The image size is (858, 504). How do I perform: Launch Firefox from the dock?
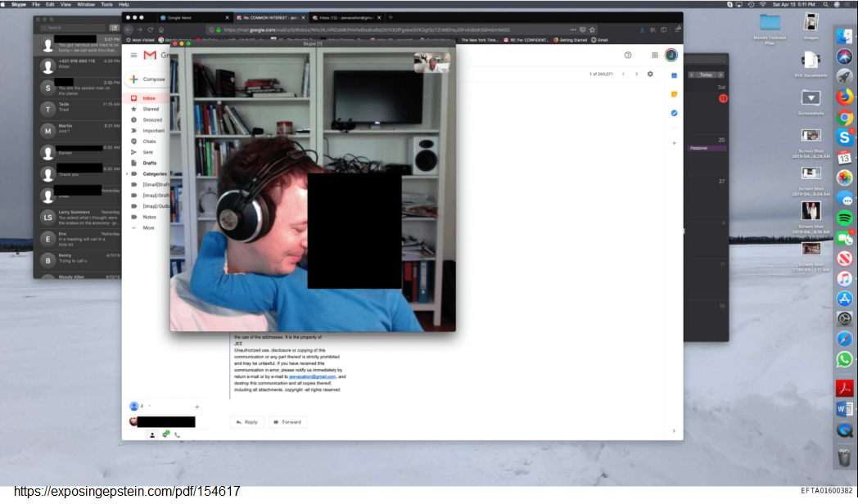844,97
